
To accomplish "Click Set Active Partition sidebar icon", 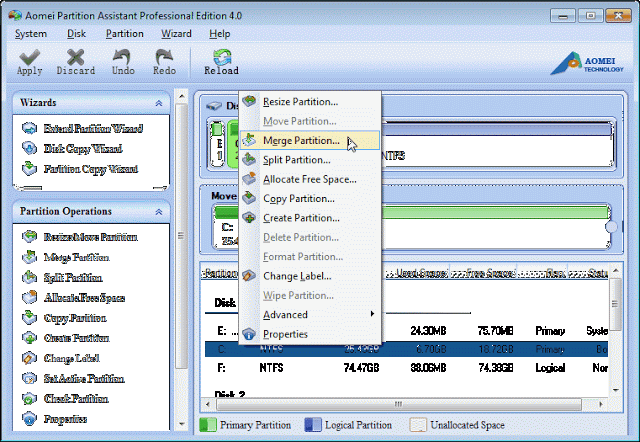I will pos(29,378).
